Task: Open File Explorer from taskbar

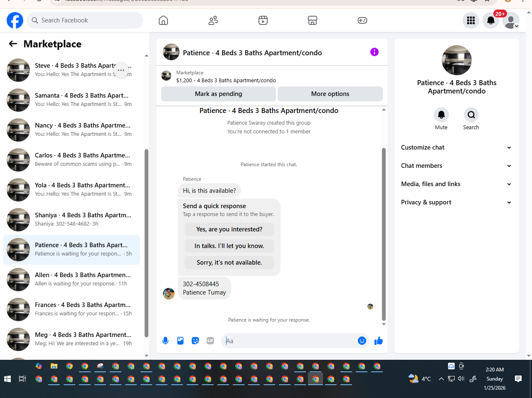Action: click(54, 366)
